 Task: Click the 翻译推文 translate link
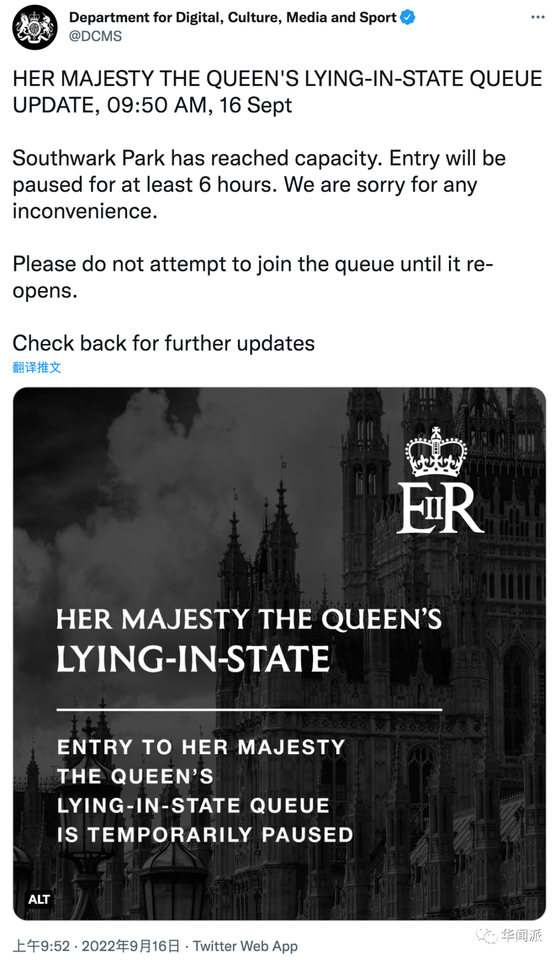(37, 367)
